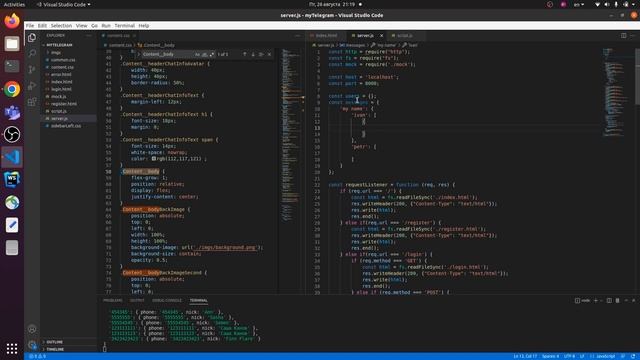The width and height of the screenshot is (640, 360).
Task: Open the Edit menu
Action: pos(42,25)
